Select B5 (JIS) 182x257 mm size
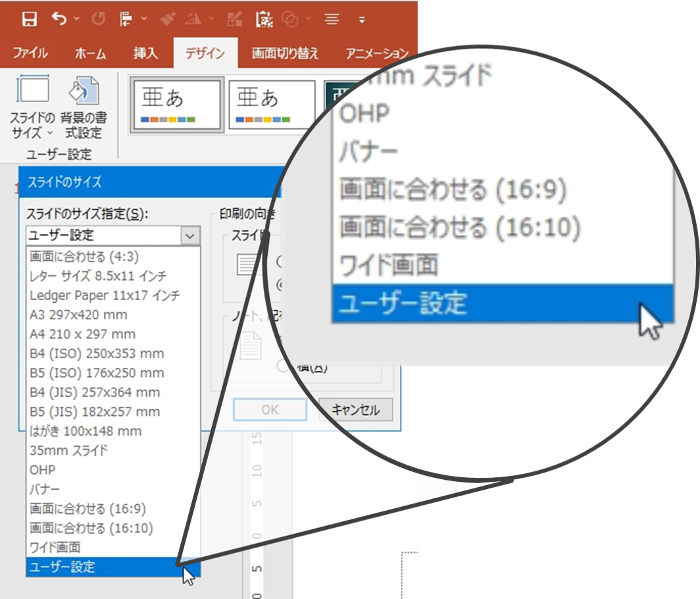 pos(113,411)
